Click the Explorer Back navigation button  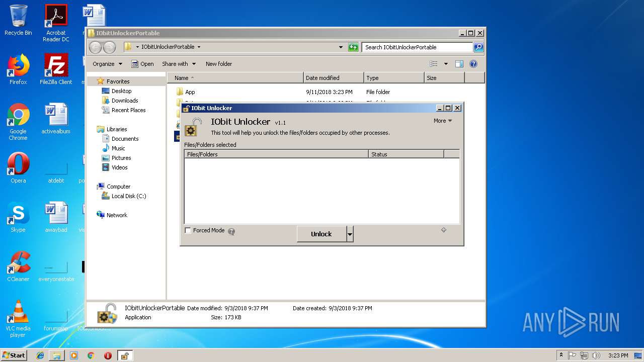[95, 47]
